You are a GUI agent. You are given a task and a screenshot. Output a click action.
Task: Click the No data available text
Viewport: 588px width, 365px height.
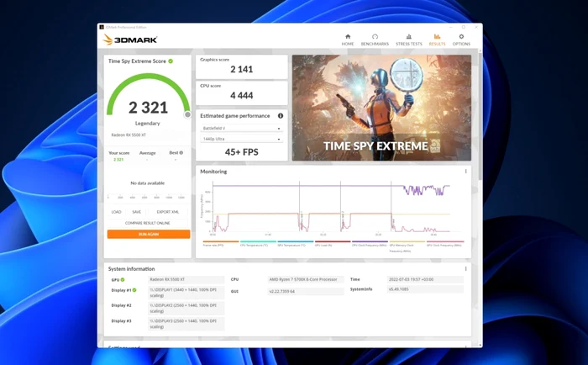click(x=147, y=182)
